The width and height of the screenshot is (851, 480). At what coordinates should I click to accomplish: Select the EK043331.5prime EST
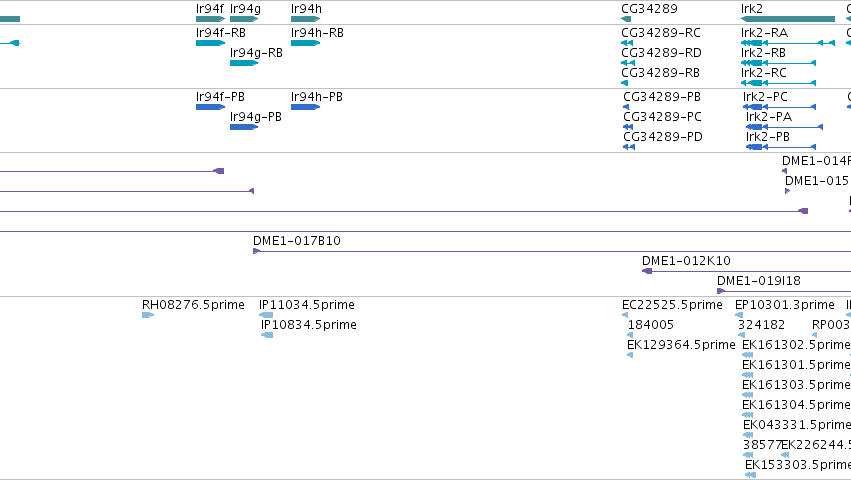pyautogui.click(x=797, y=425)
